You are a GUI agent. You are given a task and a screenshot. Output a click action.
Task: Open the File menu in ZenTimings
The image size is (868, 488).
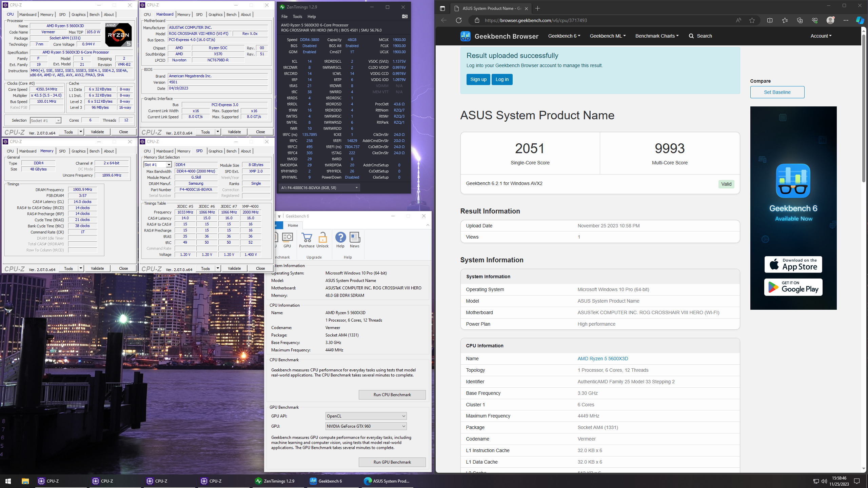(x=284, y=17)
